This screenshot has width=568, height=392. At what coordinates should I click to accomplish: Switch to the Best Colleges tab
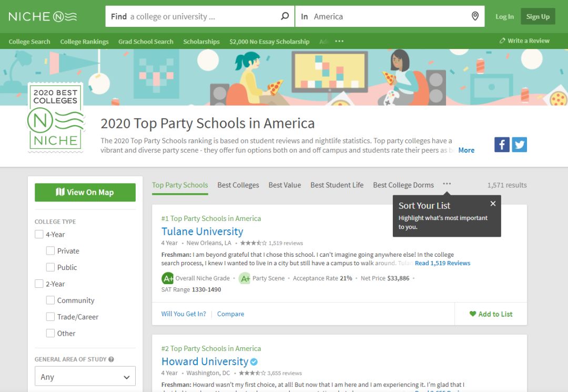tap(238, 185)
